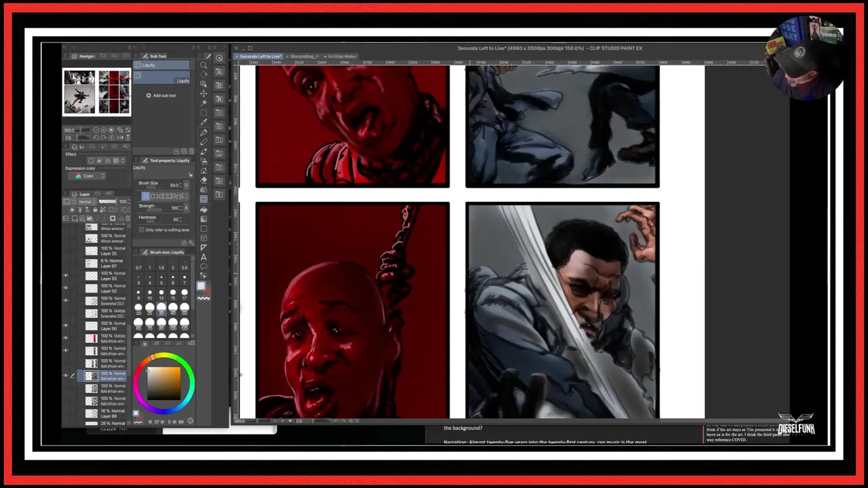
Task: Adjust layer opacity 100 stepper
Action: [129, 201]
